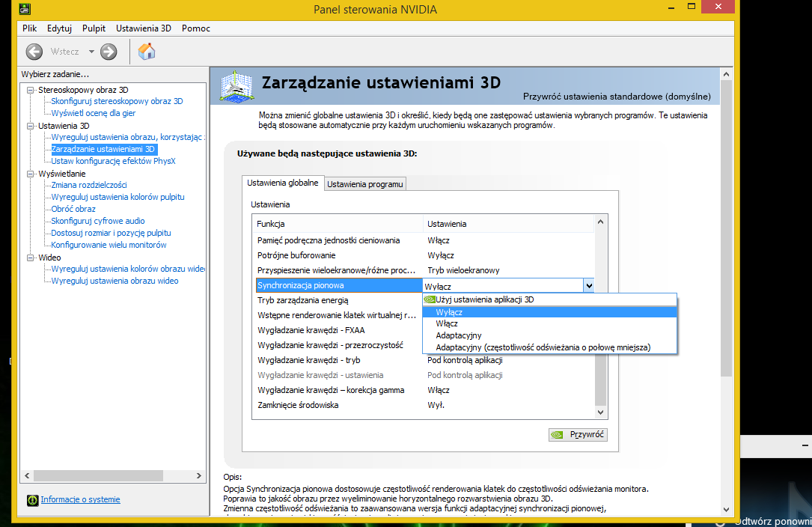Click settings list scroll-up arrow
This screenshot has height=527, width=812.
point(601,222)
